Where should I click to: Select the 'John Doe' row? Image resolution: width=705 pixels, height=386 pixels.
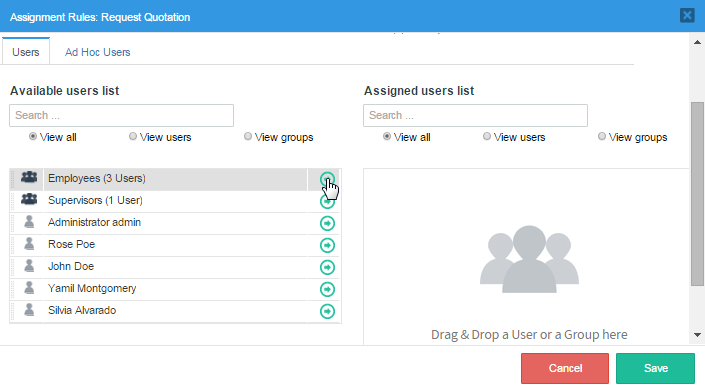[175, 267]
